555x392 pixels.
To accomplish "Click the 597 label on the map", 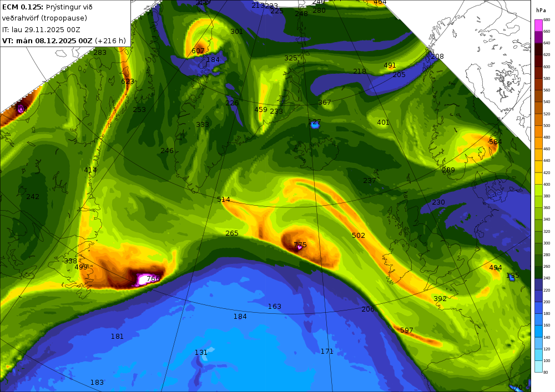I will 406,330.
